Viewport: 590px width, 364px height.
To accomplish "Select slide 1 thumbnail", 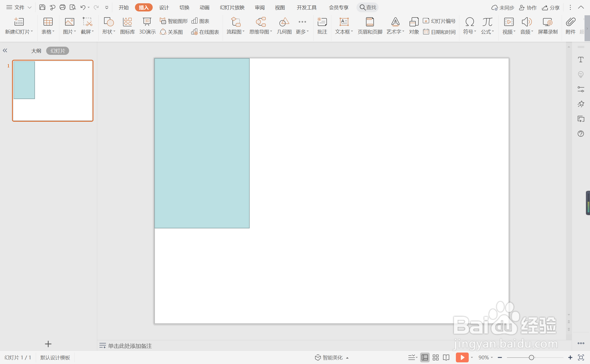I will pyautogui.click(x=53, y=91).
